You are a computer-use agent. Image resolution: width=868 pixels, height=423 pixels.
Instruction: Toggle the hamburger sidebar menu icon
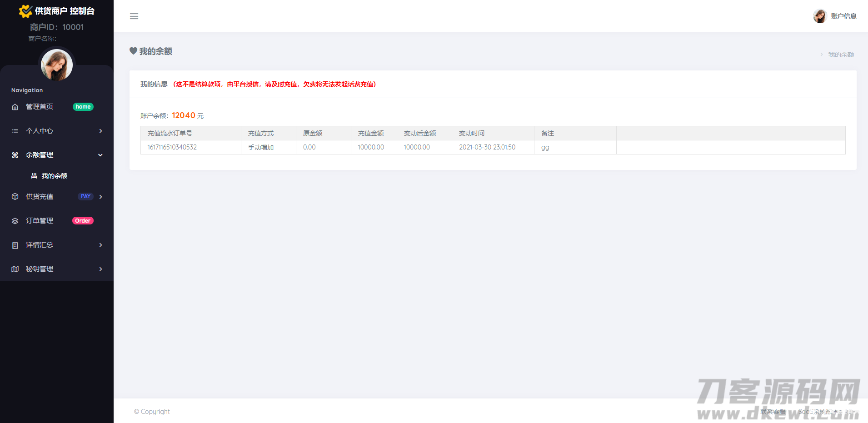tap(134, 16)
